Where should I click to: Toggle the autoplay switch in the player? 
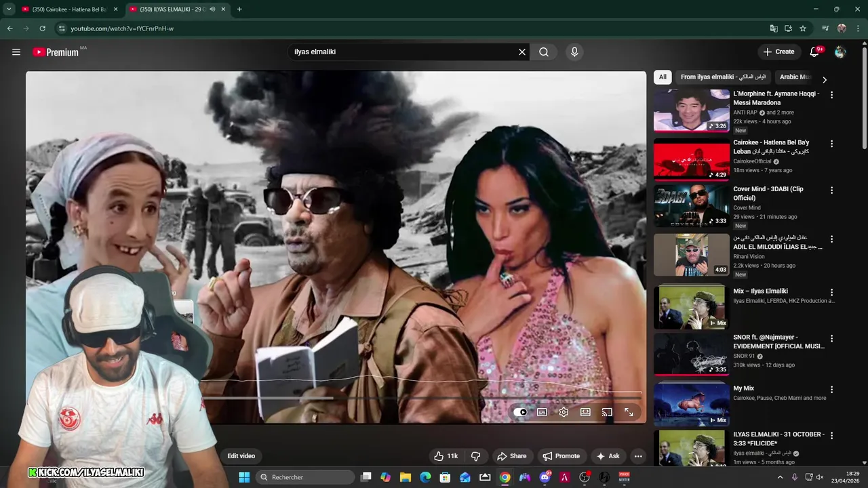pos(520,412)
